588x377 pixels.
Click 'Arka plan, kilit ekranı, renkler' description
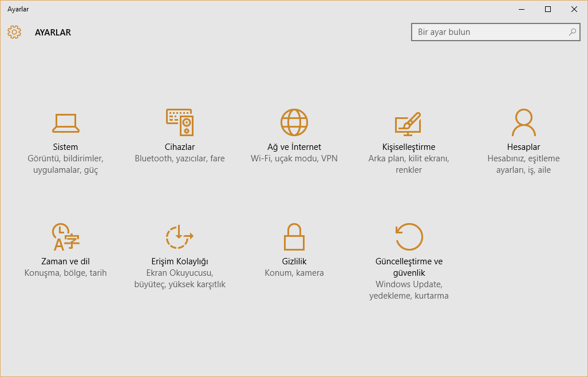pyautogui.click(x=409, y=164)
